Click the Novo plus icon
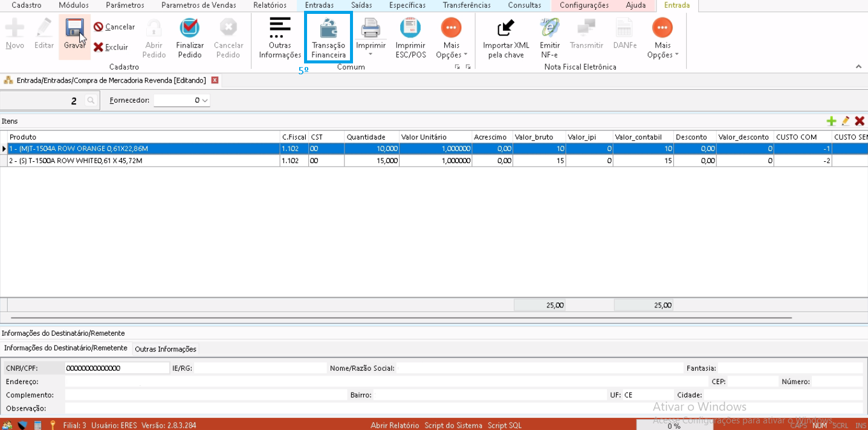Image resolution: width=868 pixels, height=430 pixels. pyautogui.click(x=15, y=28)
